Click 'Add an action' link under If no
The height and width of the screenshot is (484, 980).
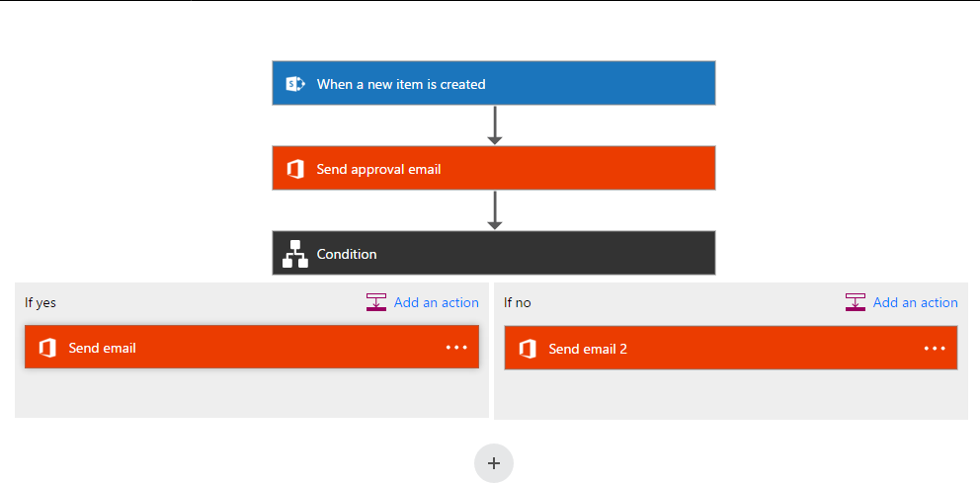[915, 302]
